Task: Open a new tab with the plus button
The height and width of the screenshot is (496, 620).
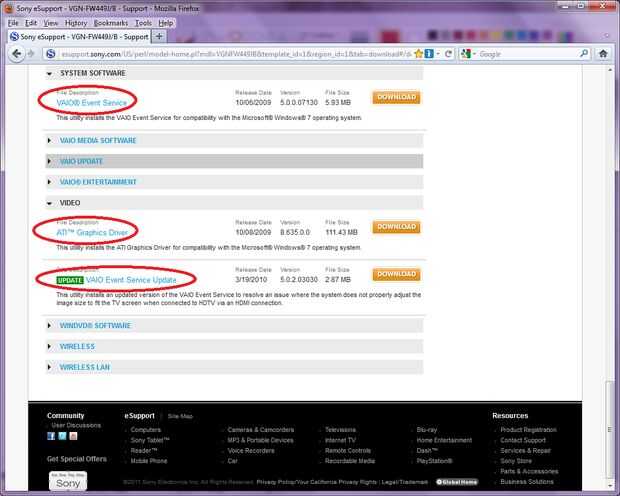Action: point(159,37)
